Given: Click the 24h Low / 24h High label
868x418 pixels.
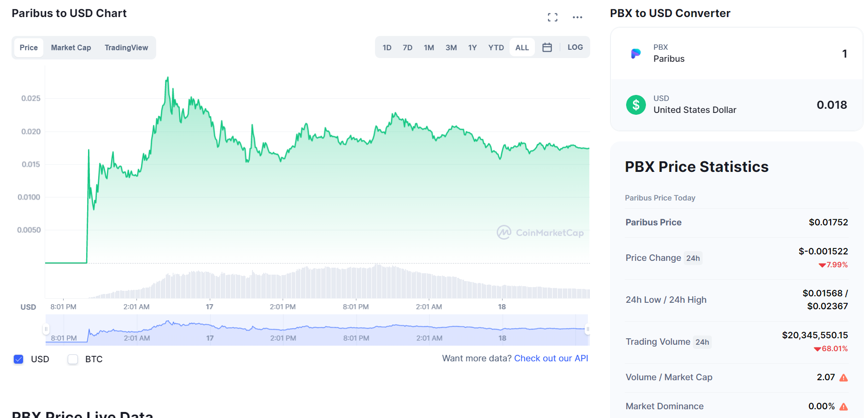Looking at the screenshot, I should tap(666, 300).
